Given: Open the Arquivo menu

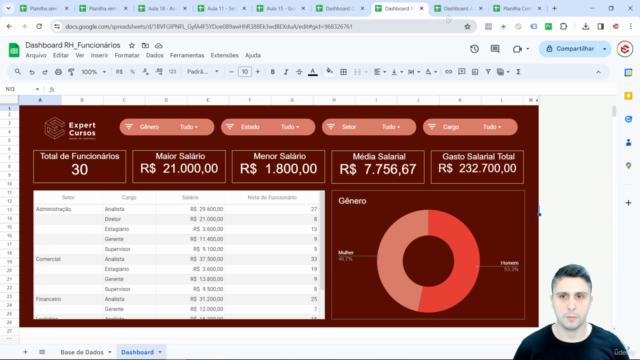Looking at the screenshot, I should point(36,56).
